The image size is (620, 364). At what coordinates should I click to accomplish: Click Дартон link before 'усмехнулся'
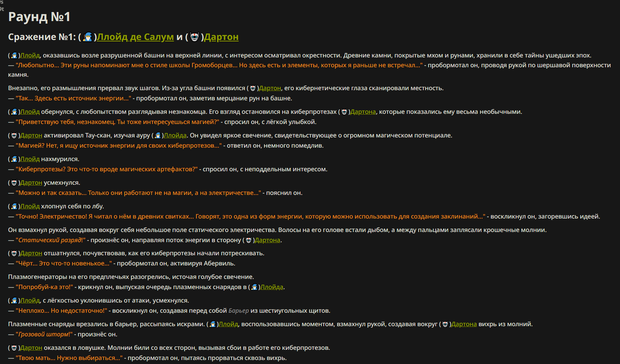[x=31, y=183]
